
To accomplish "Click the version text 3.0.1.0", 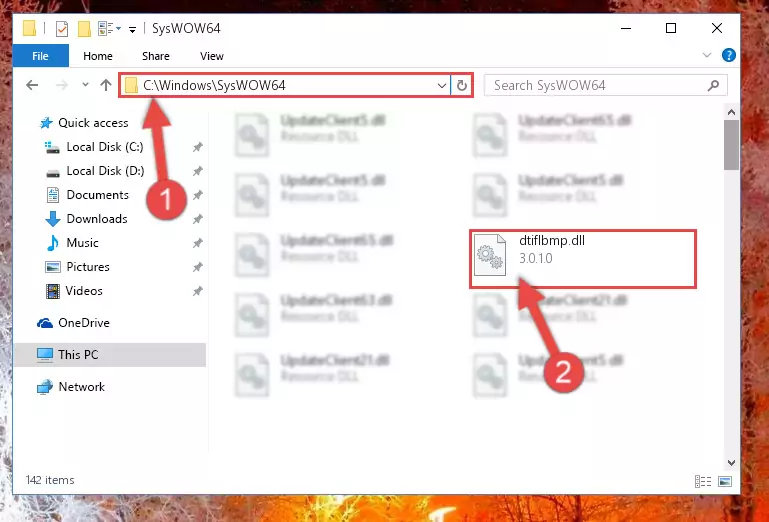I will 536,259.
